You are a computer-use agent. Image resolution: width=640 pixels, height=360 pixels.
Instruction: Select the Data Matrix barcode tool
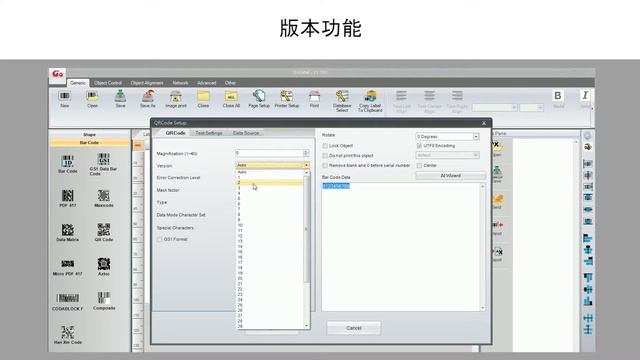click(x=68, y=233)
